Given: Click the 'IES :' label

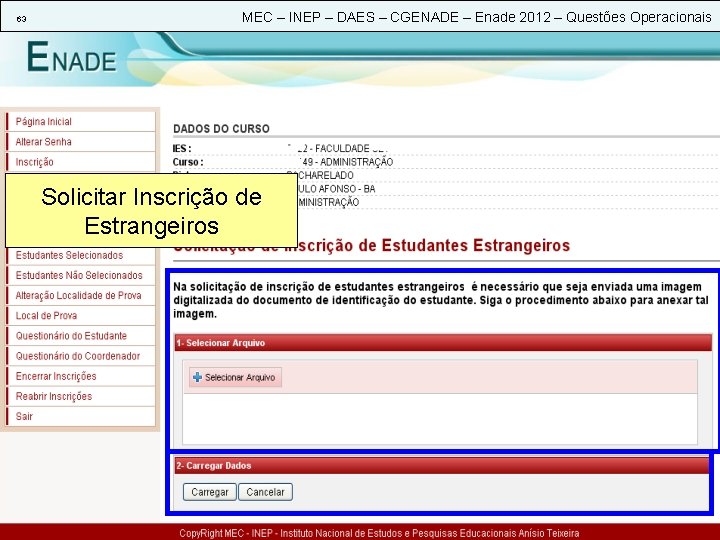Looking at the screenshot, I should point(182,149).
